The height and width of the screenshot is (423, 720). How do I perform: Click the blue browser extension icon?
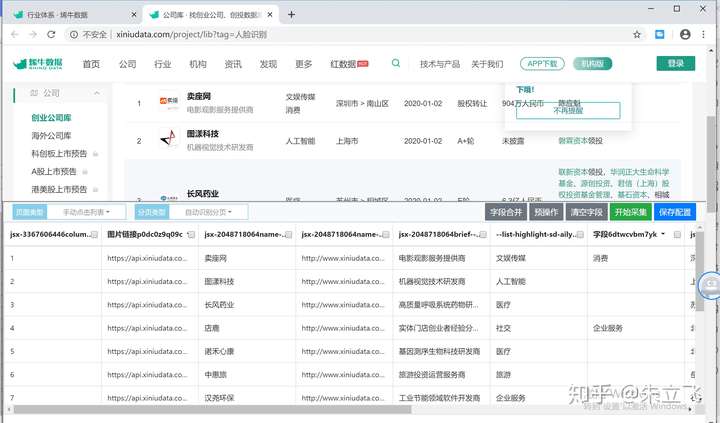pyautogui.click(x=659, y=34)
